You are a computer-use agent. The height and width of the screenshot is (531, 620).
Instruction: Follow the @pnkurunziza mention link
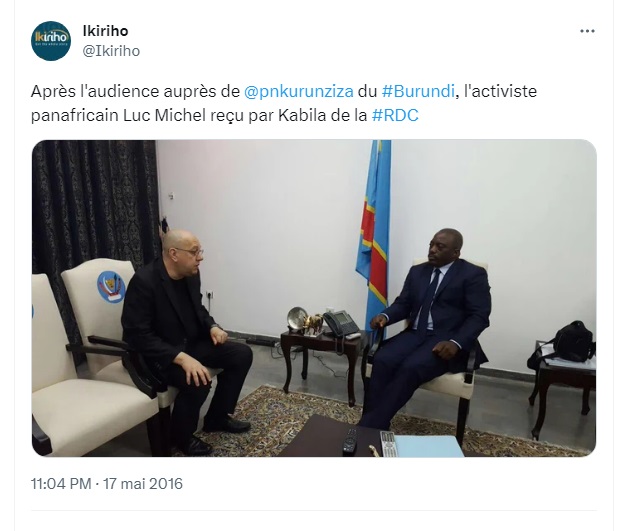point(299,91)
